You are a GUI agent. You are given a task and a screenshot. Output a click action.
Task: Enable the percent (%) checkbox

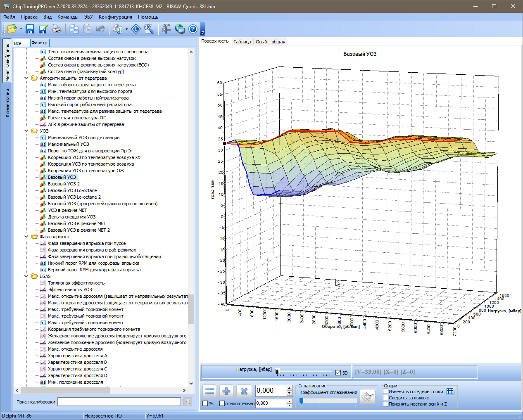[x=205, y=403]
